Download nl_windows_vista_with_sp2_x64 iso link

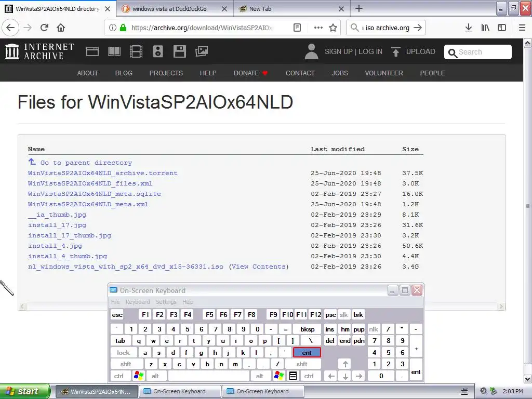(126, 267)
